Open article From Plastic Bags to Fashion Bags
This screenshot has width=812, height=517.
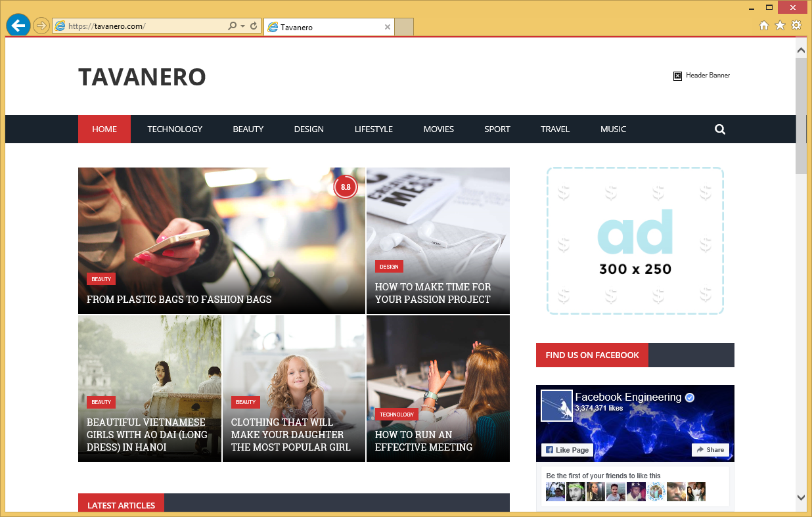coord(179,299)
